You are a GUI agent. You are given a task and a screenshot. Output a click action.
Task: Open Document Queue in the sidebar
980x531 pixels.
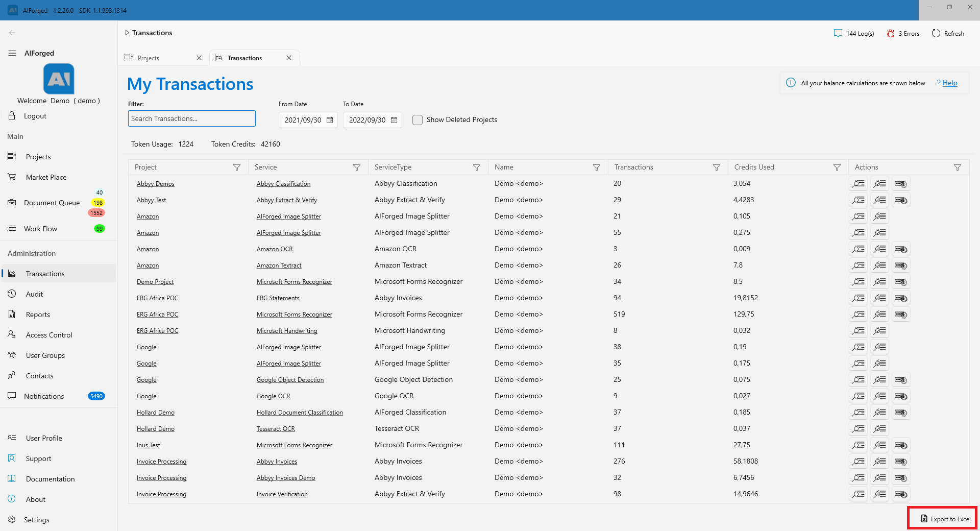[x=51, y=203]
